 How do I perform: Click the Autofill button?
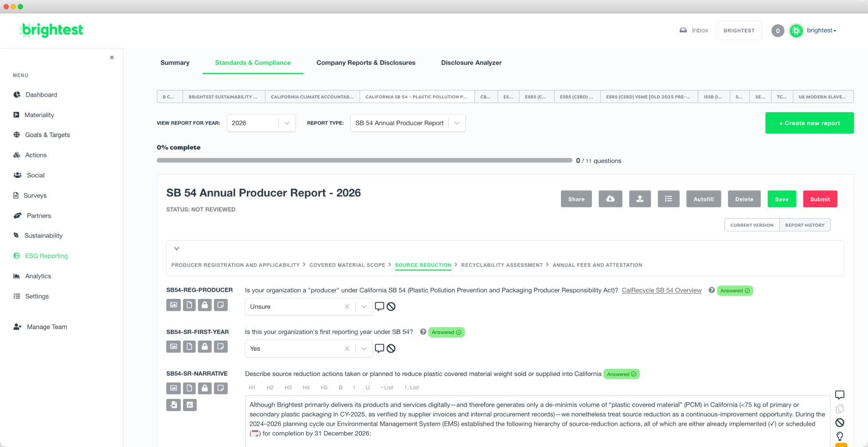click(x=704, y=199)
